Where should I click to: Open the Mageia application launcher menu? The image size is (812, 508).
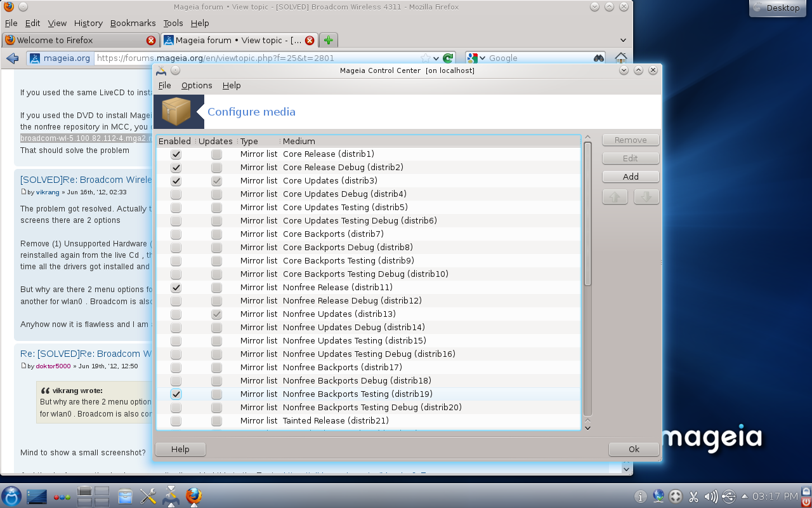(x=11, y=496)
